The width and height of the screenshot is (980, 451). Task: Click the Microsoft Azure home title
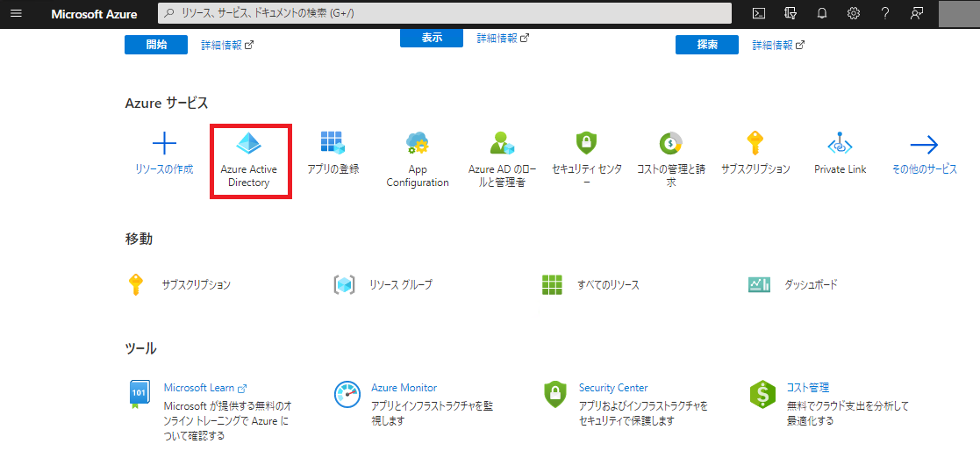[95, 14]
